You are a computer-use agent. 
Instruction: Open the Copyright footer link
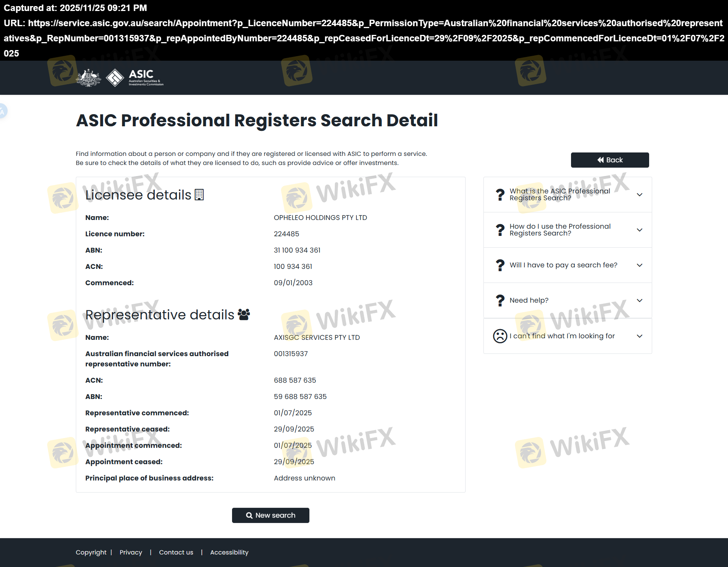click(91, 552)
